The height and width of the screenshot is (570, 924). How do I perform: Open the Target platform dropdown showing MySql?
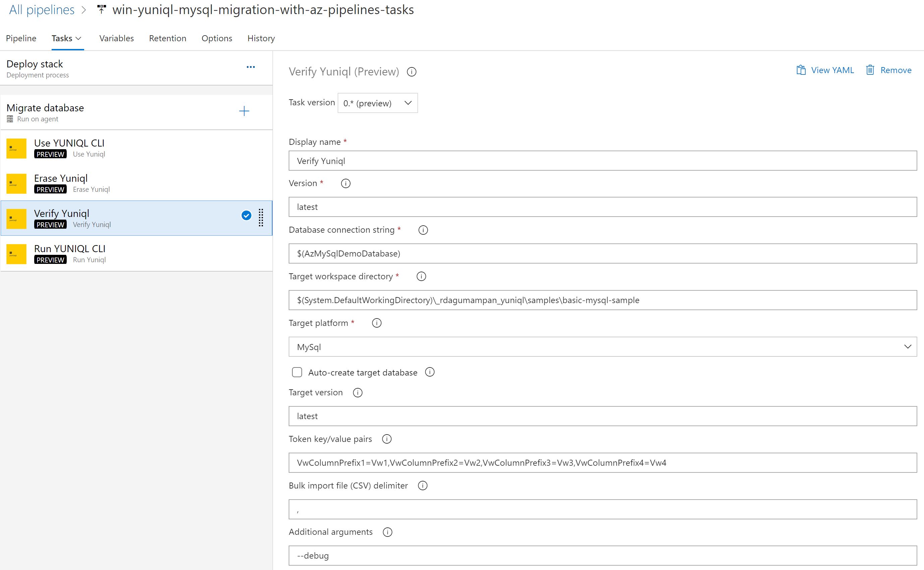point(908,346)
